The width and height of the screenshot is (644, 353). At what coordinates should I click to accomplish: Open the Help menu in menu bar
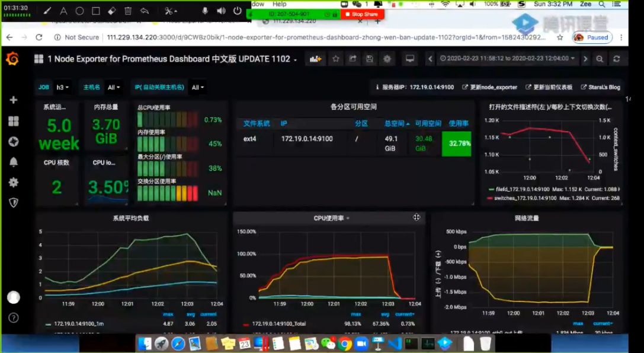pyautogui.click(x=279, y=4)
